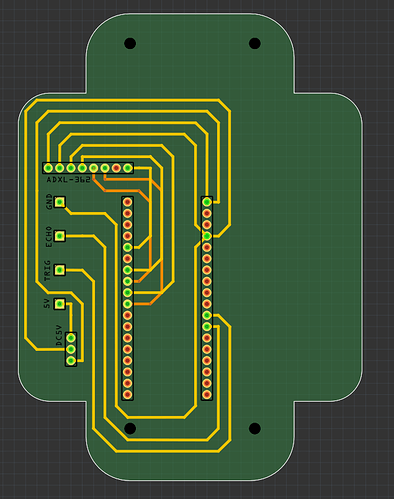
Task: Select top pad of DC5V header
Action: (x=71, y=338)
